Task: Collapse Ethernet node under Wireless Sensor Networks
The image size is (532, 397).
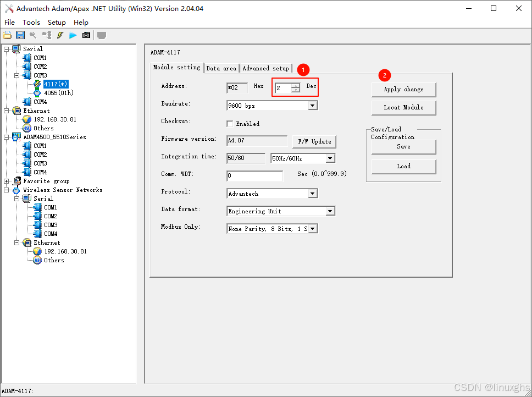Action: click(16, 243)
